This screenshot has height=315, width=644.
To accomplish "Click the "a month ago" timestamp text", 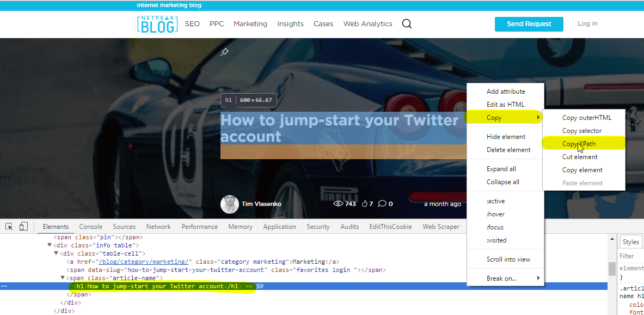I will click(443, 204).
